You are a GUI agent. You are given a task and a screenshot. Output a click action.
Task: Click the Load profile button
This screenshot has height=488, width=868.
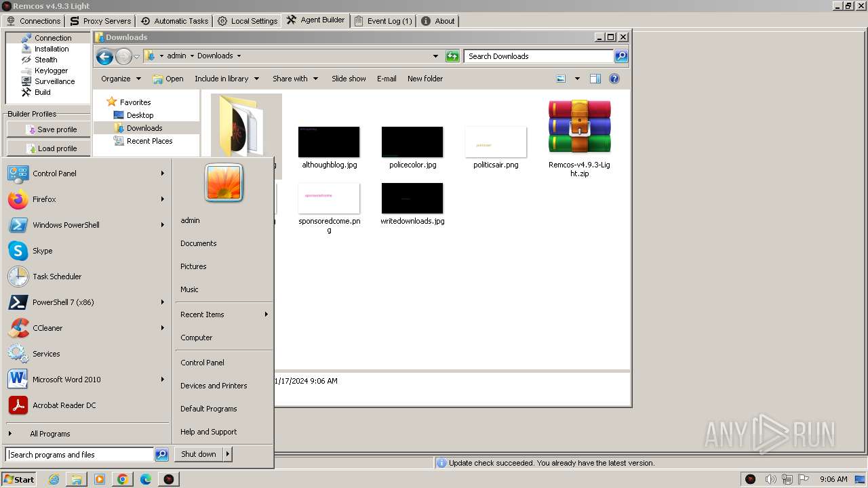click(x=52, y=148)
